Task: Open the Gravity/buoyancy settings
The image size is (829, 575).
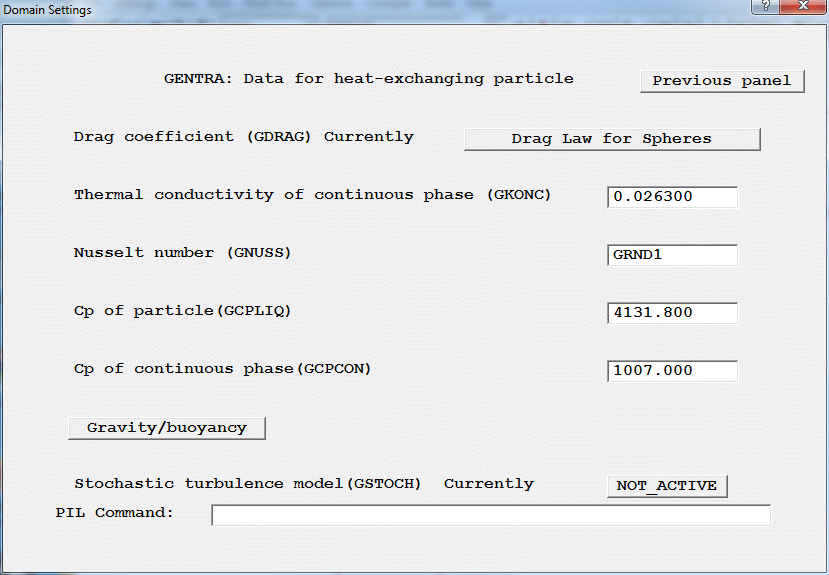Action: click(166, 428)
